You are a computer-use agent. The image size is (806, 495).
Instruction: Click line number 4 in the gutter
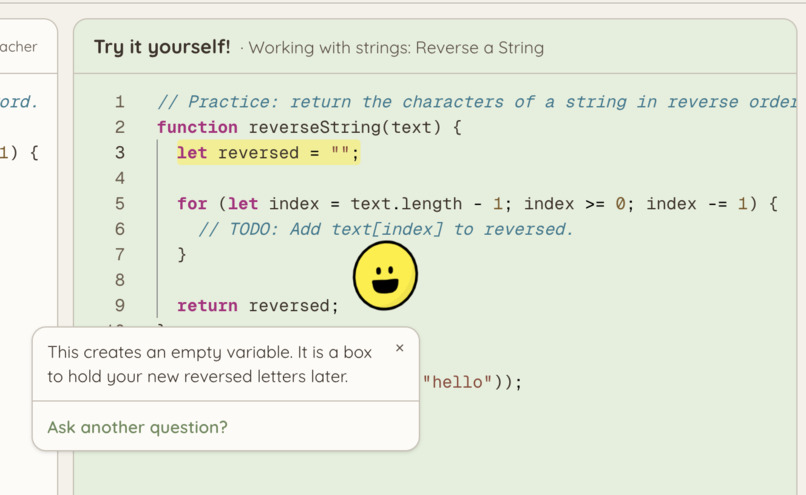120,178
